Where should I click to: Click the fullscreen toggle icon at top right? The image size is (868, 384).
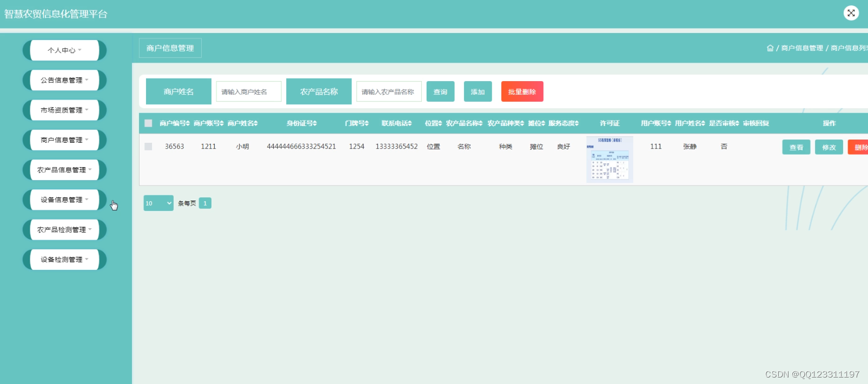[851, 13]
